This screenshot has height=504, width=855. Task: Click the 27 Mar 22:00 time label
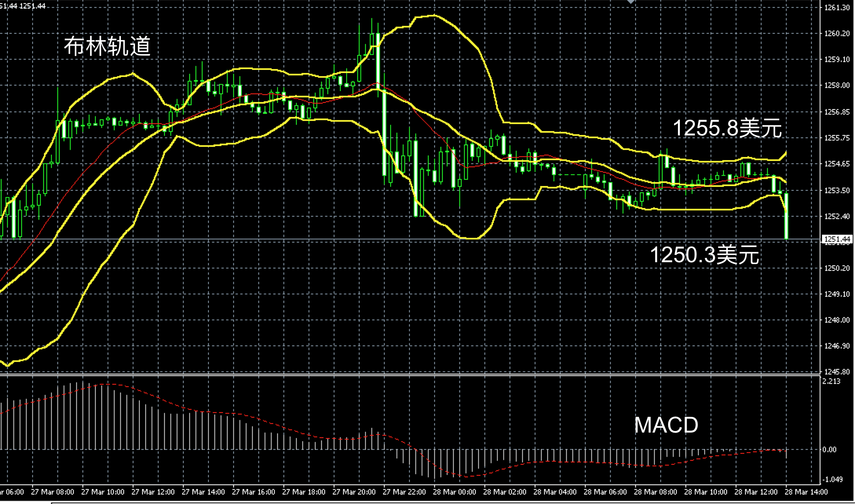point(404,492)
